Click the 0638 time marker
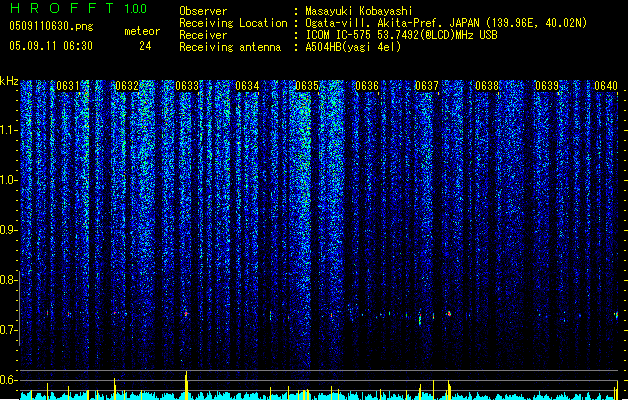The image size is (629, 400). tap(487, 86)
